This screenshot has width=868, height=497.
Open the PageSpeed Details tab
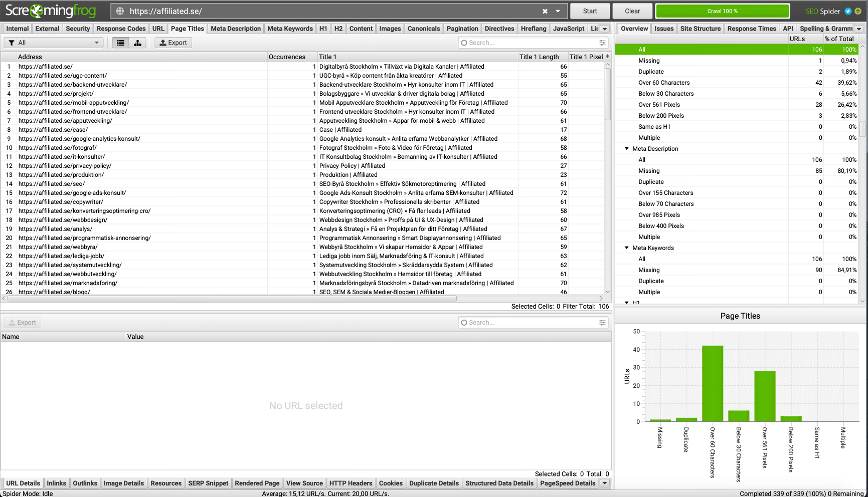[x=568, y=483]
